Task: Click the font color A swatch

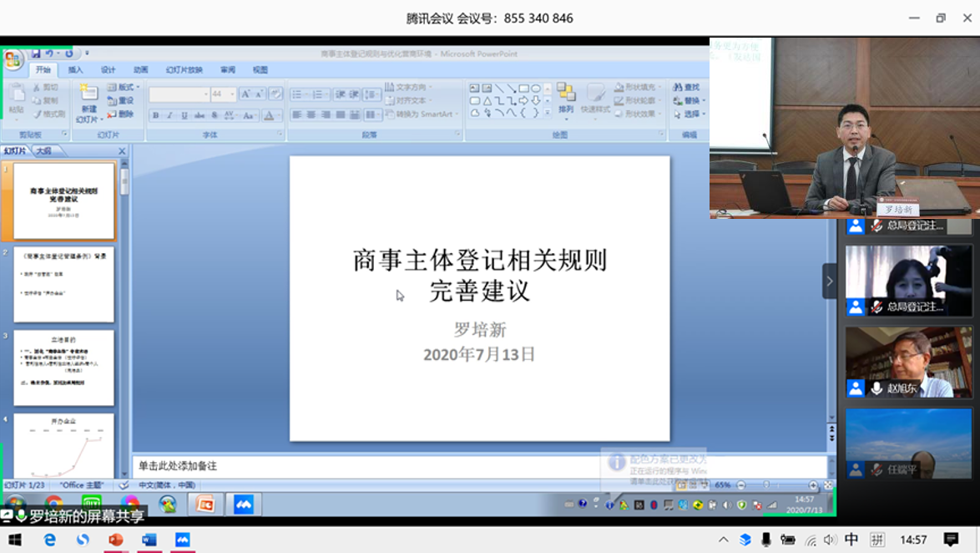Action: point(269,115)
